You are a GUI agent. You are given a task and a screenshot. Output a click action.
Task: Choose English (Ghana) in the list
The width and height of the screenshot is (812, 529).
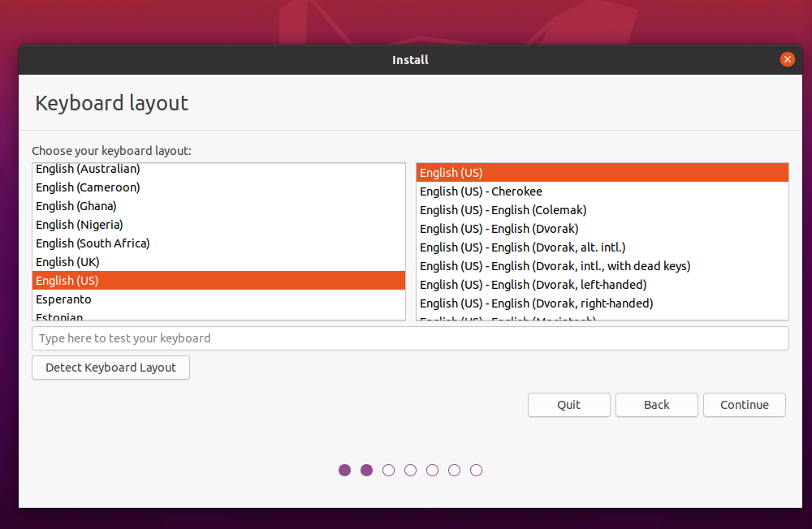[x=218, y=206]
